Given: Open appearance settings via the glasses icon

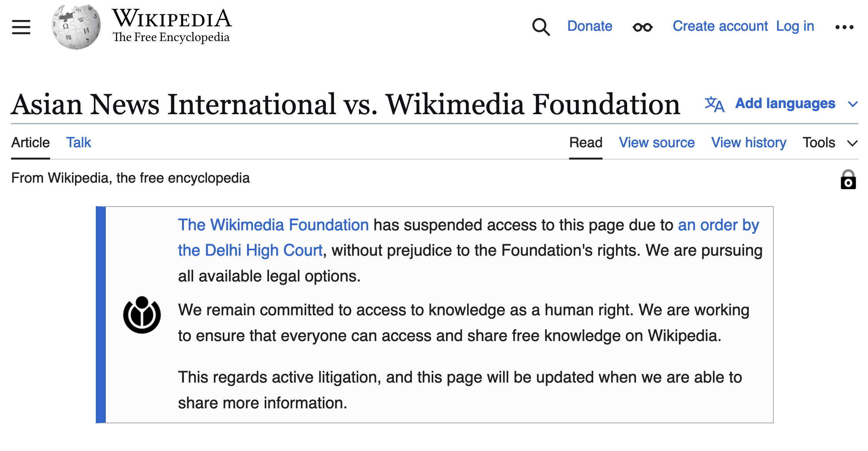Looking at the screenshot, I should pos(642,27).
